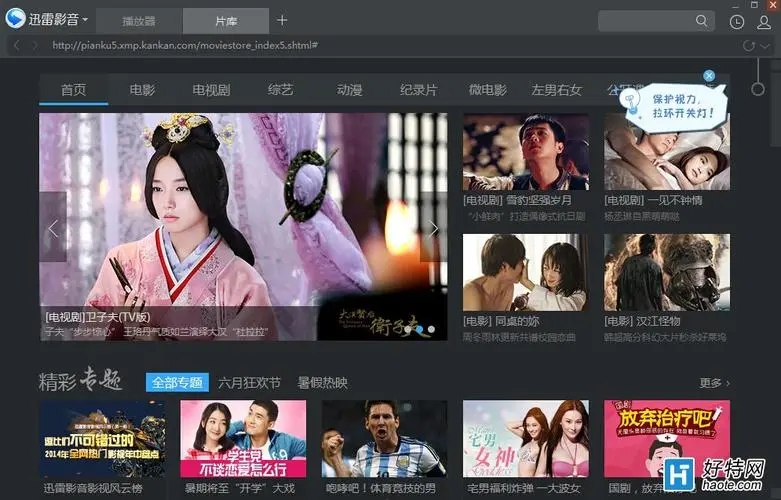Open the 同桌的你 movie thumbnail

525,273
